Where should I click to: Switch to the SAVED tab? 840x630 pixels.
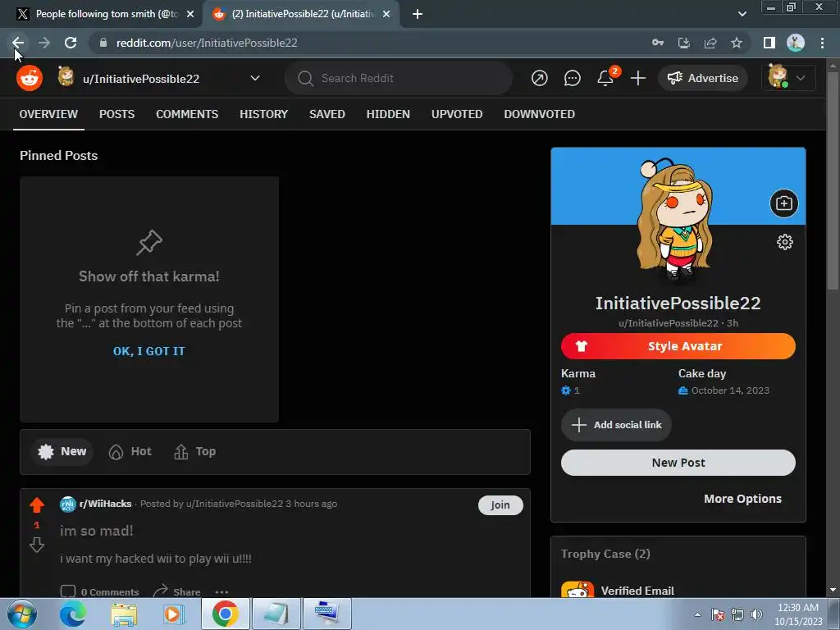tap(326, 114)
